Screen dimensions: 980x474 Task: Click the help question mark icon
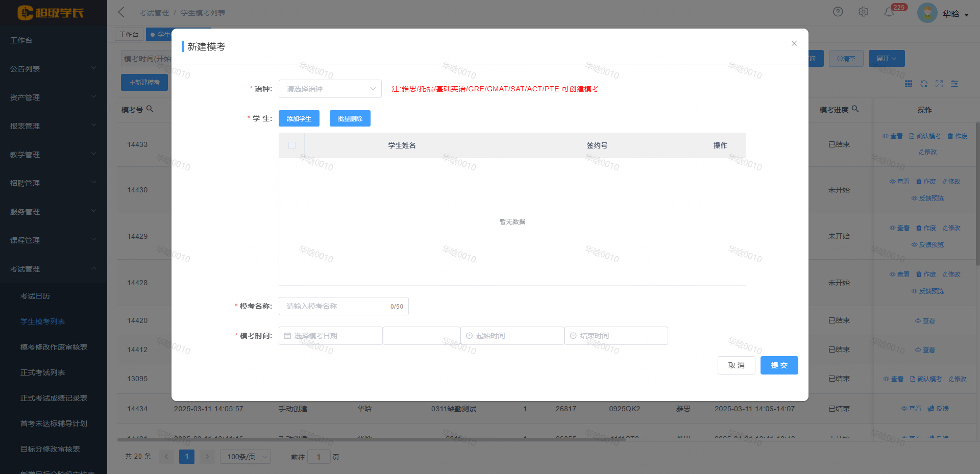838,12
